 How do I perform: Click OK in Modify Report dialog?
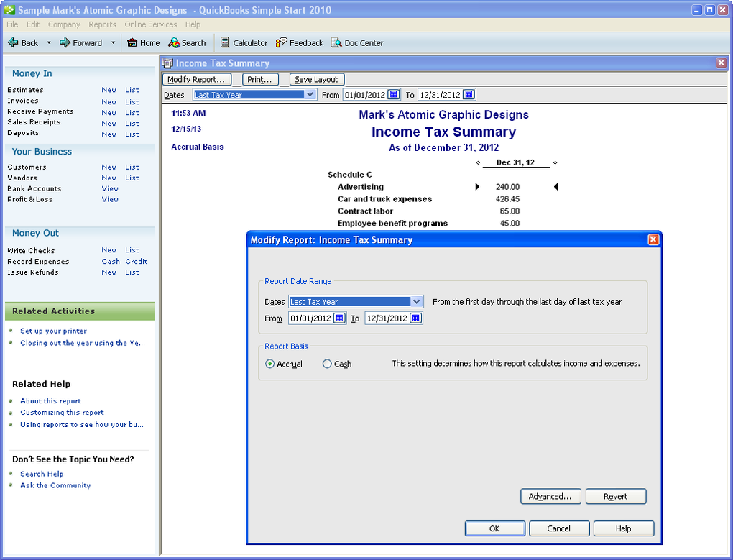pos(494,528)
